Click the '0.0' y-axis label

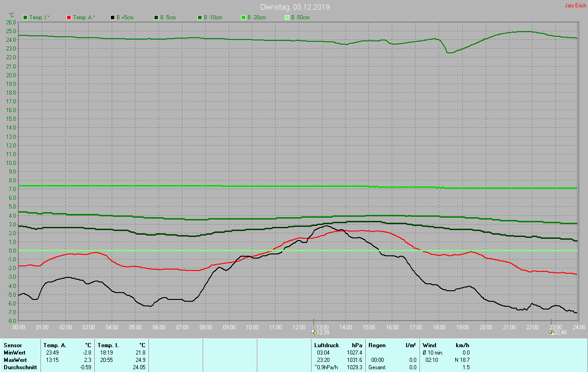click(x=11, y=250)
